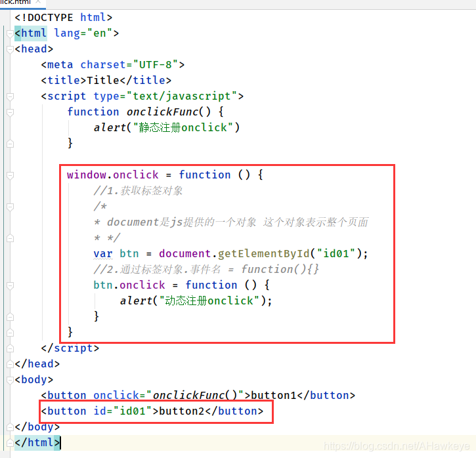The width and height of the screenshot is (476, 458).
Task: Click the closing </html> tag text
Action: coord(37,442)
